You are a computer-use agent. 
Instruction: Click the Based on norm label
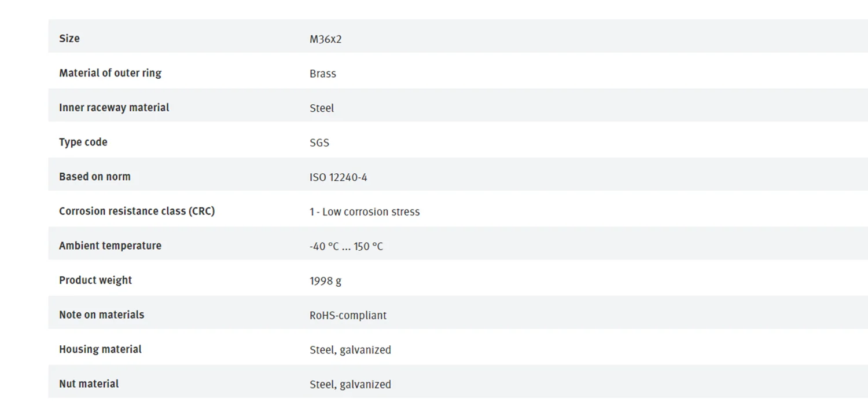[x=95, y=176]
